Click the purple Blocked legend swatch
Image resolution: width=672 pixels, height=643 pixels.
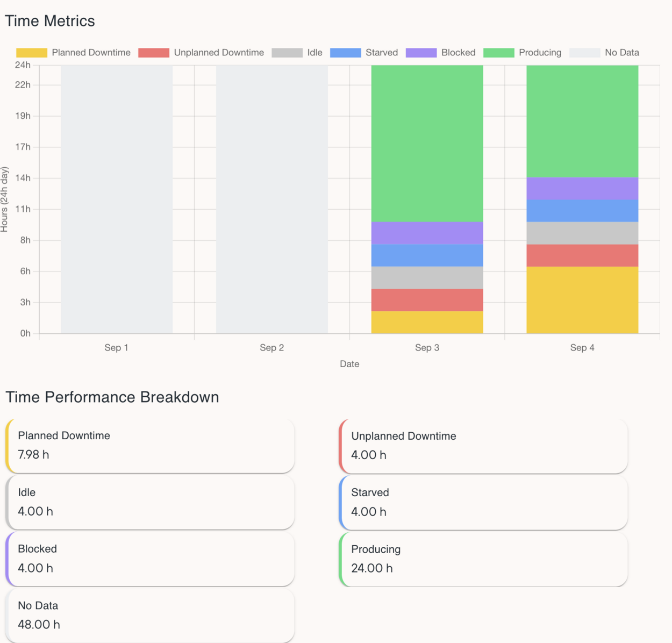pos(421,53)
